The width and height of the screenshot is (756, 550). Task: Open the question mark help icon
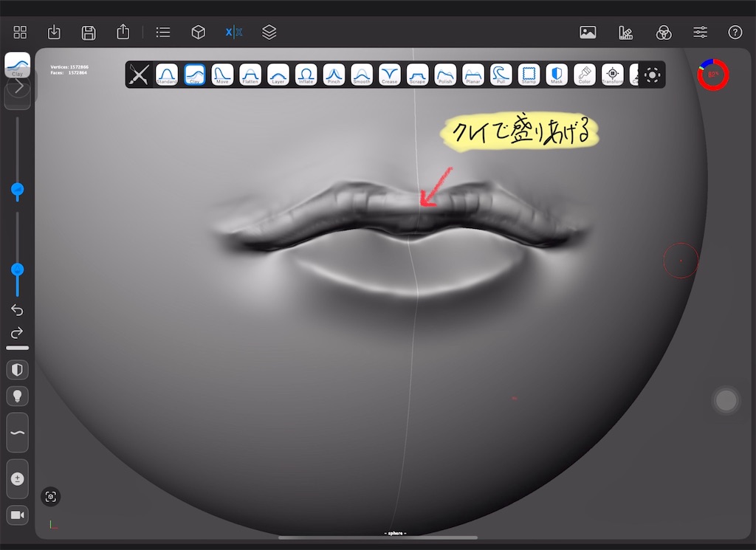(735, 32)
